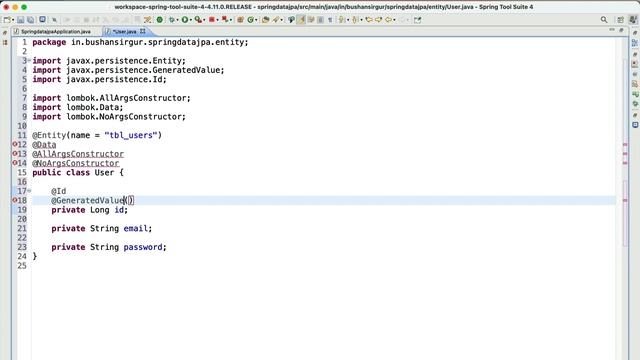Viewport: 640px width, 360px height.
Task: Click the lowest overview ruler error mark
Action: [625, 200]
